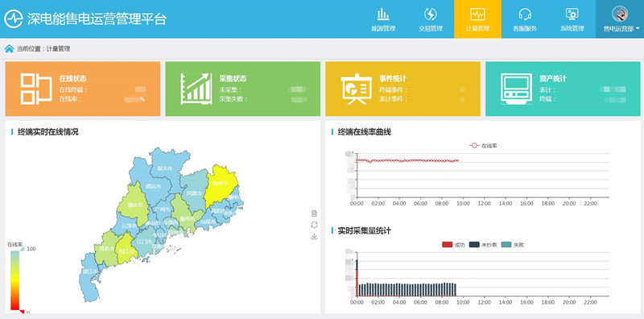The image size is (644, 319).
Task: Click the home icon beside 当前位置
Action: pos(9,48)
